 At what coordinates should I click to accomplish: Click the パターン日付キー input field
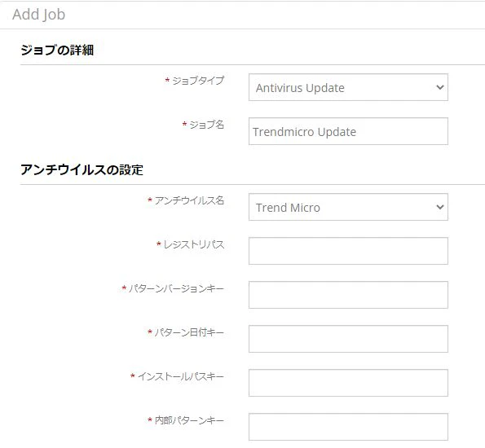click(x=348, y=339)
